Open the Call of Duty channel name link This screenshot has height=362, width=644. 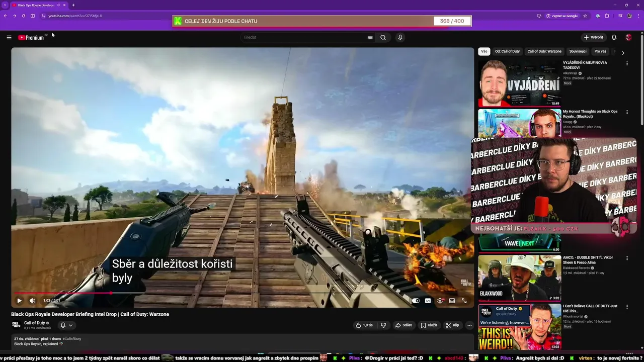pos(35,323)
